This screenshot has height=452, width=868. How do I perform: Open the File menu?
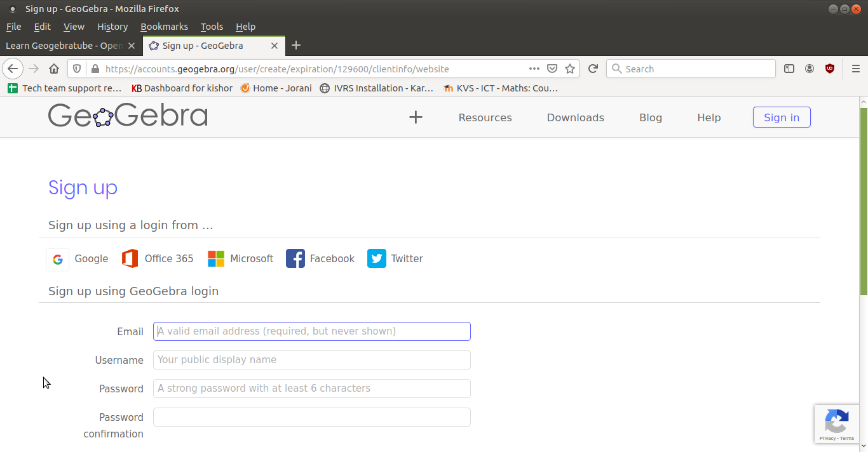point(14,27)
